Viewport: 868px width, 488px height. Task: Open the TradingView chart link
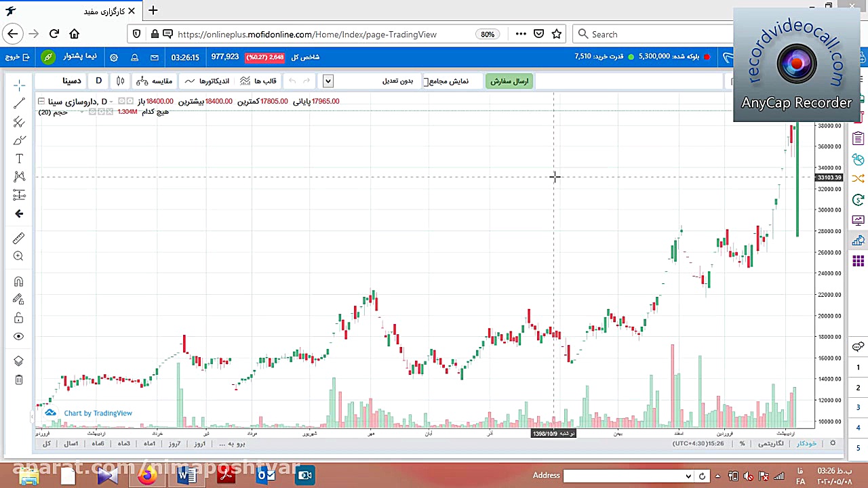click(98, 413)
